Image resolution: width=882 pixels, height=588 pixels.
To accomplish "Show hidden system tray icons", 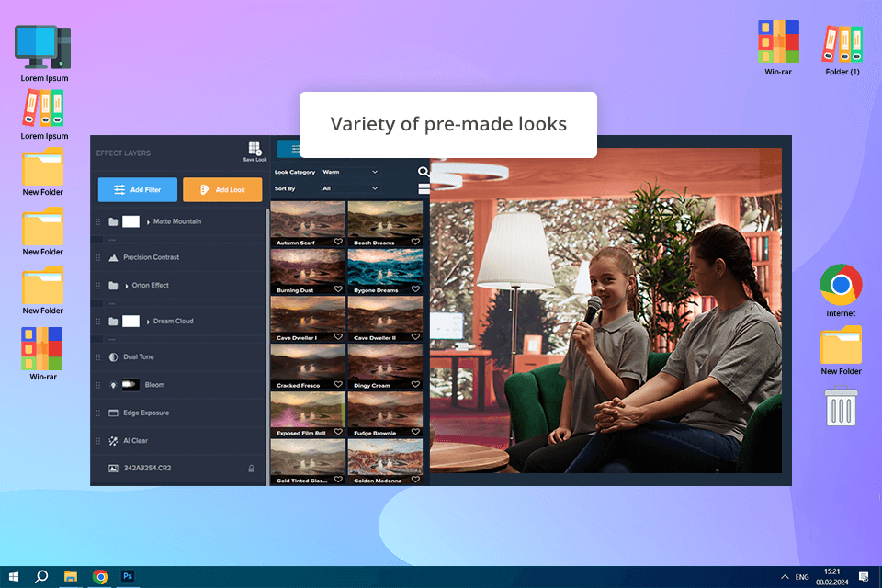I will (785, 577).
